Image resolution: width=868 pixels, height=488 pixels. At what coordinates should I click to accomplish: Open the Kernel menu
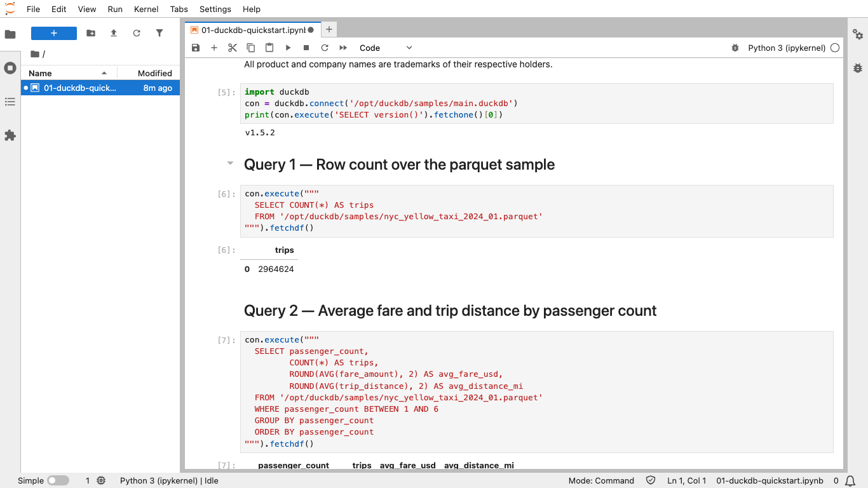click(147, 9)
